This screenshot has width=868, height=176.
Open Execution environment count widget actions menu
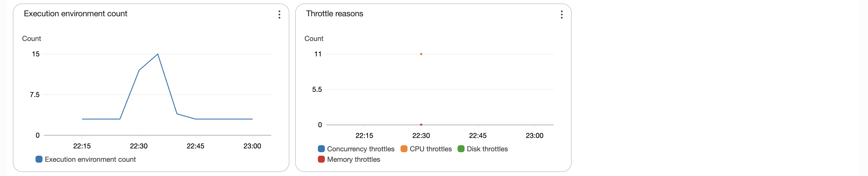pos(279,15)
